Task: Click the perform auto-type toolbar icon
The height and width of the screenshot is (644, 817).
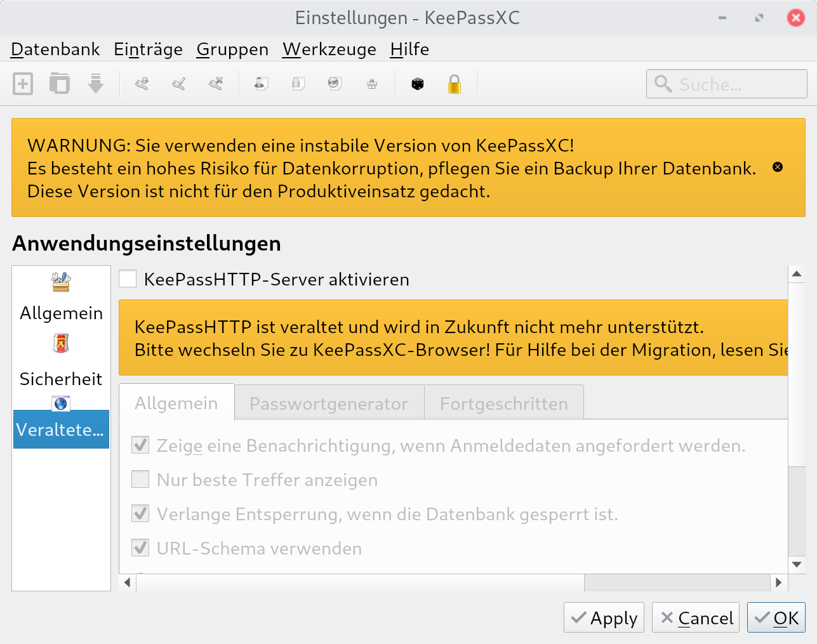Action: click(x=371, y=83)
